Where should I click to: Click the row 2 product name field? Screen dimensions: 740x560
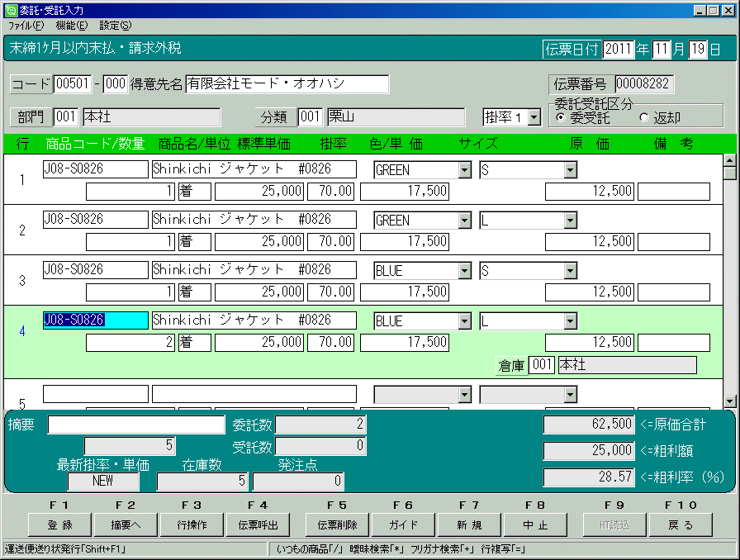pyautogui.click(x=254, y=220)
